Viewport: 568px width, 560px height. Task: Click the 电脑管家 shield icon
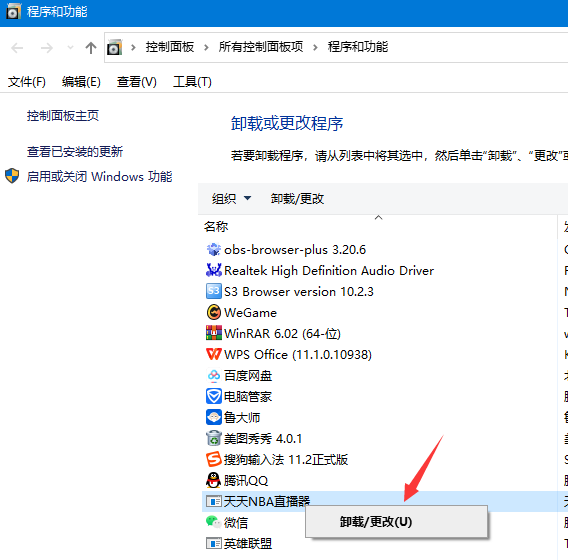pyautogui.click(x=214, y=396)
